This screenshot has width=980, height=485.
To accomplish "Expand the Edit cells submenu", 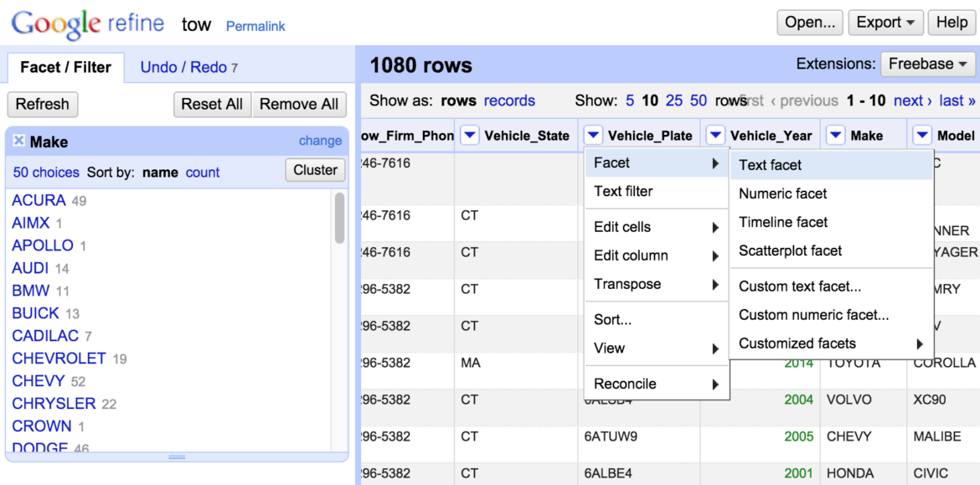I will pos(657,228).
